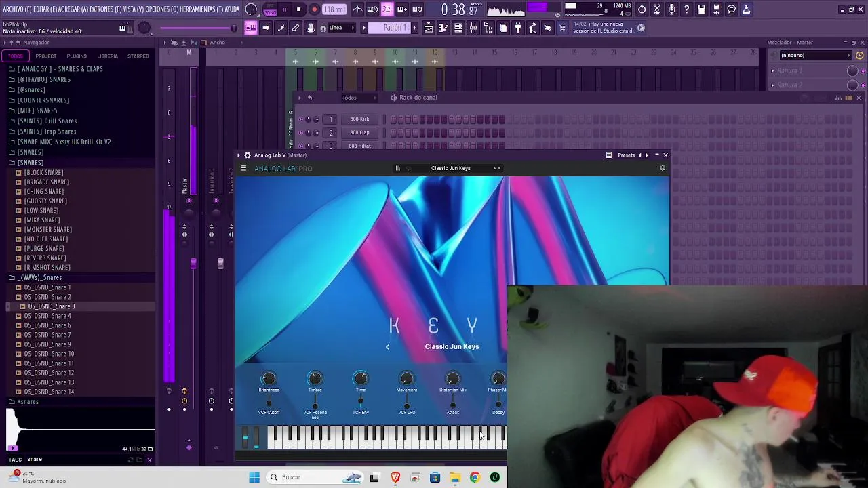Image resolution: width=868 pixels, height=488 pixels.
Task: Expand +snares folder in browser
Action: [x=28, y=402]
